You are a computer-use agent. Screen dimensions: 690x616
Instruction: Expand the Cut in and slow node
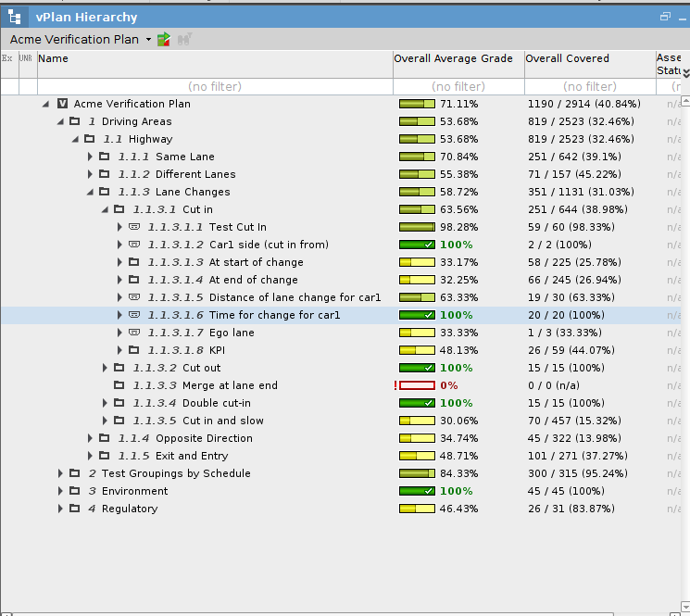106,421
